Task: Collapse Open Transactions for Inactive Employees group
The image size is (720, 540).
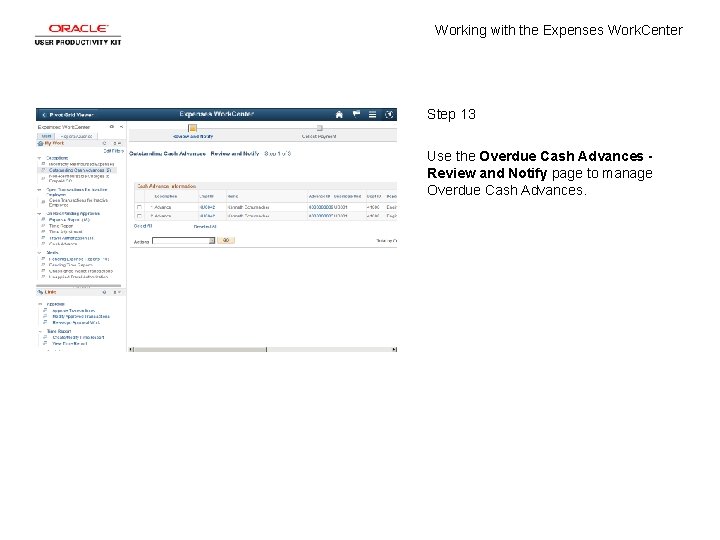Action: click(39, 190)
